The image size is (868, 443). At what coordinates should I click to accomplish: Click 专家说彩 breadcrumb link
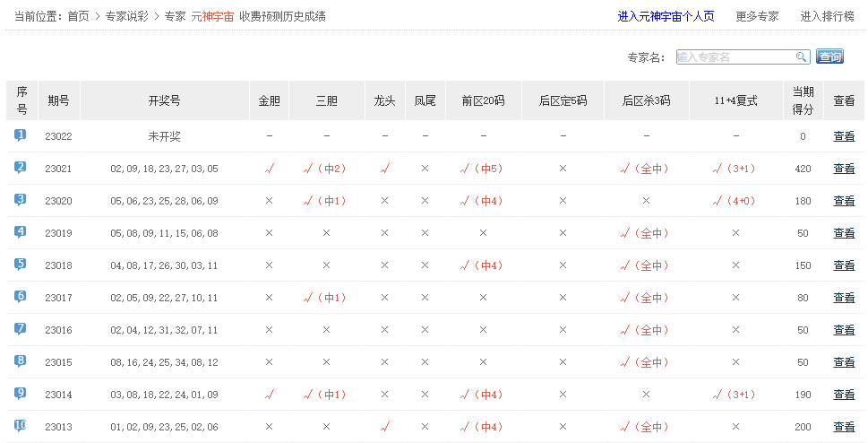126,16
